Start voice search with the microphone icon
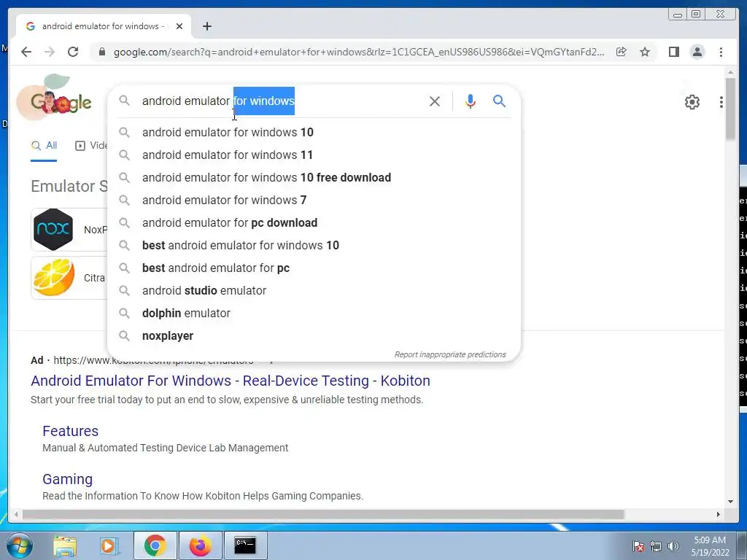The image size is (747, 560). [x=471, y=101]
